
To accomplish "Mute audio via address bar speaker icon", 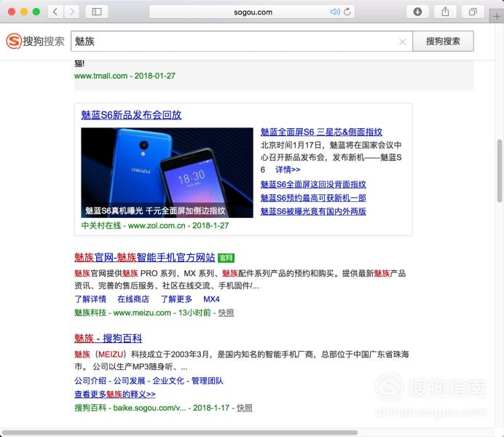I will coord(334,12).
